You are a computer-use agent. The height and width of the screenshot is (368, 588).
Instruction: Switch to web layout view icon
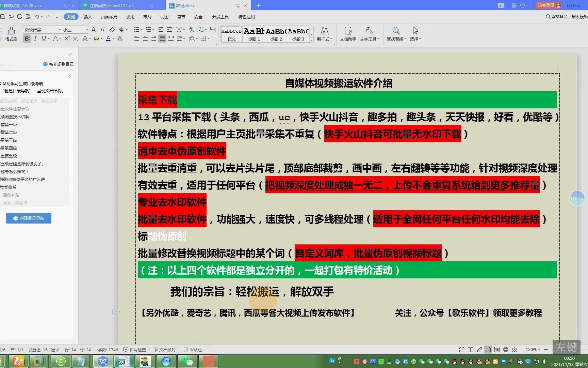(x=506, y=350)
